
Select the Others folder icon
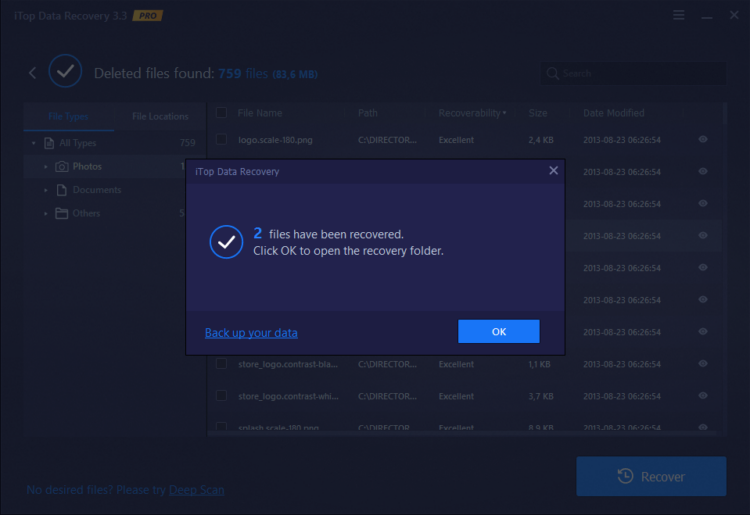click(62, 213)
